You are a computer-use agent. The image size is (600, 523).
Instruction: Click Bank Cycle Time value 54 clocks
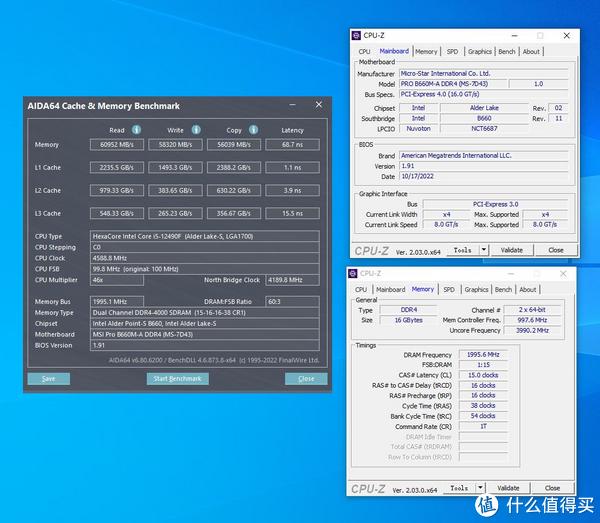483,416
